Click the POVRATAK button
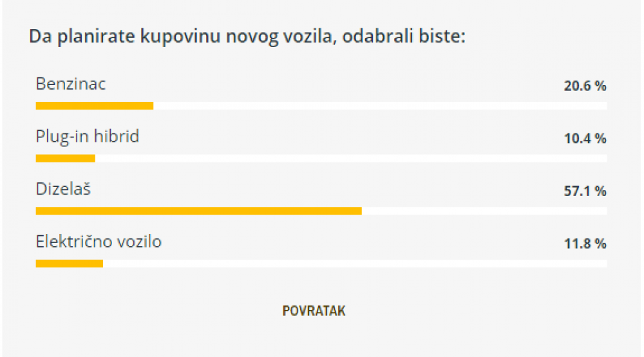The width and height of the screenshot is (644, 357). point(314,311)
